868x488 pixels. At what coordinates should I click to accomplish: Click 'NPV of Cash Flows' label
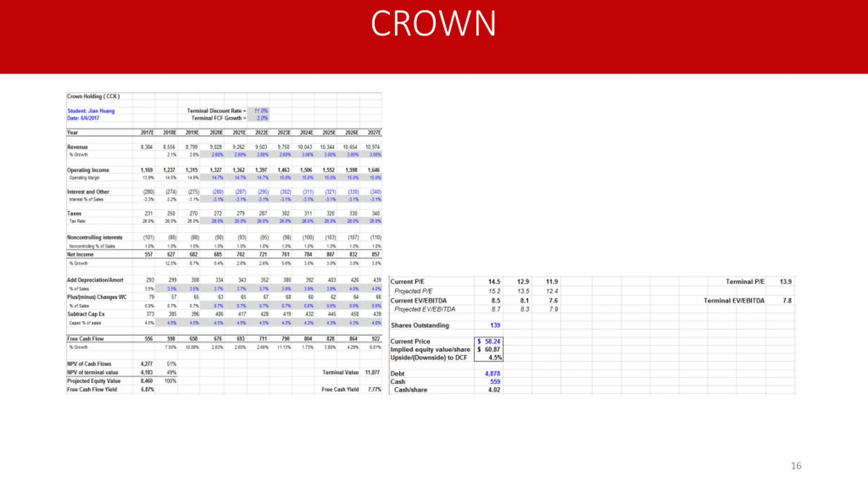click(x=89, y=364)
